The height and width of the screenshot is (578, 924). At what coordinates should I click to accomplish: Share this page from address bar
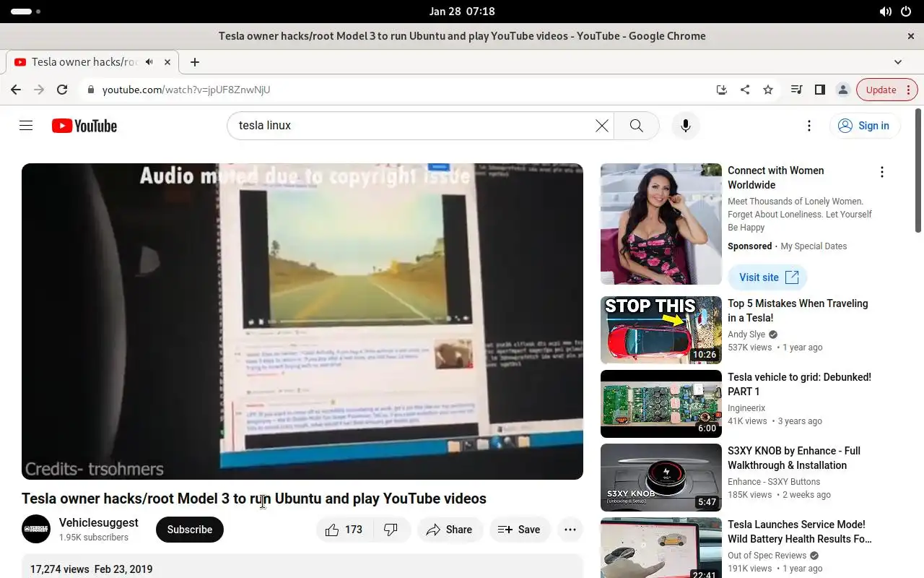click(x=745, y=90)
